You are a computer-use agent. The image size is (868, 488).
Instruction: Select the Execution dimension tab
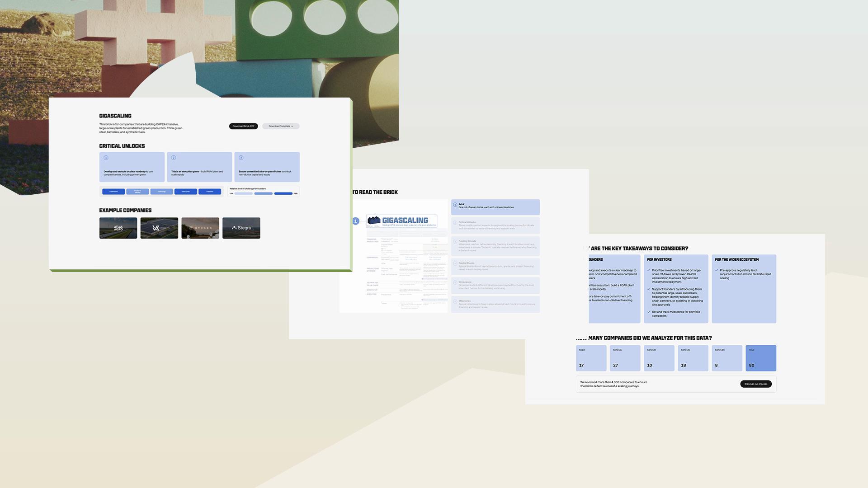click(210, 192)
